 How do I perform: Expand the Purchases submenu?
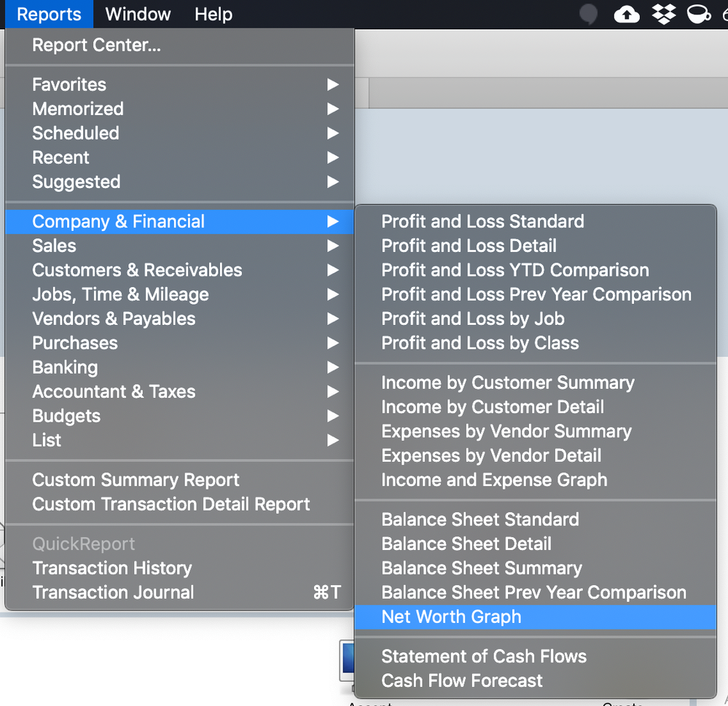click(x=180, y=343)
